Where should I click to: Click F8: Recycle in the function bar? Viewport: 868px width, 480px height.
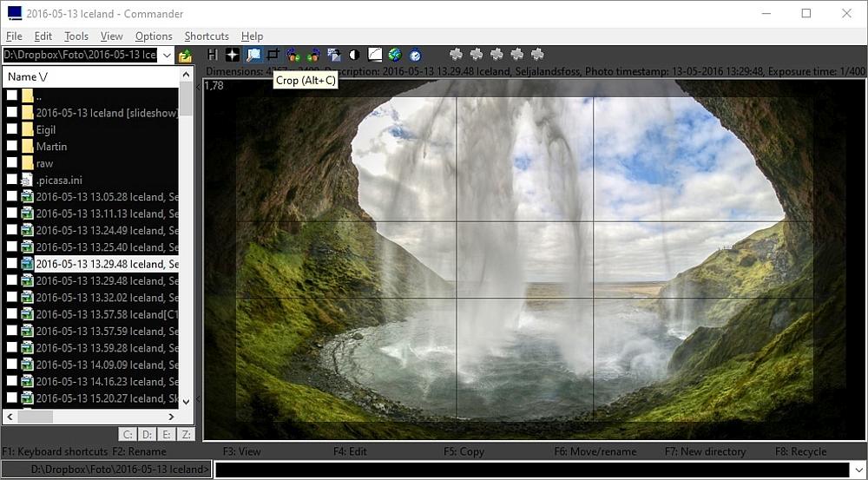(x=800, y=451)
